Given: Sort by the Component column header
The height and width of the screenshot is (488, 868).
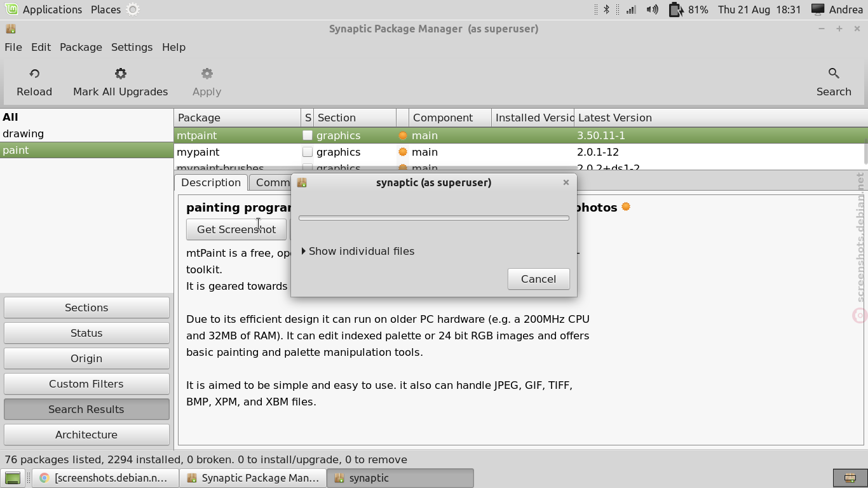Looking at the screenshot, I should click(x=450, y=118).
